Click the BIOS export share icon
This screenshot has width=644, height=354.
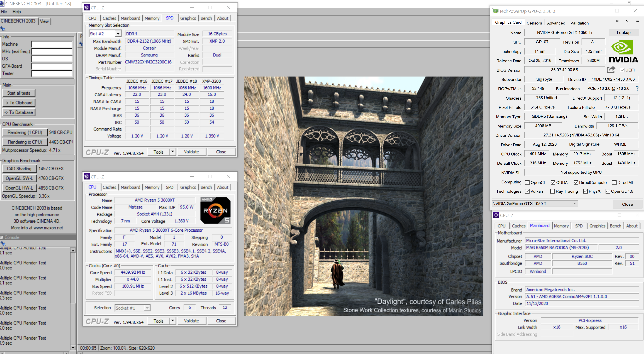[x=611, y=70]
